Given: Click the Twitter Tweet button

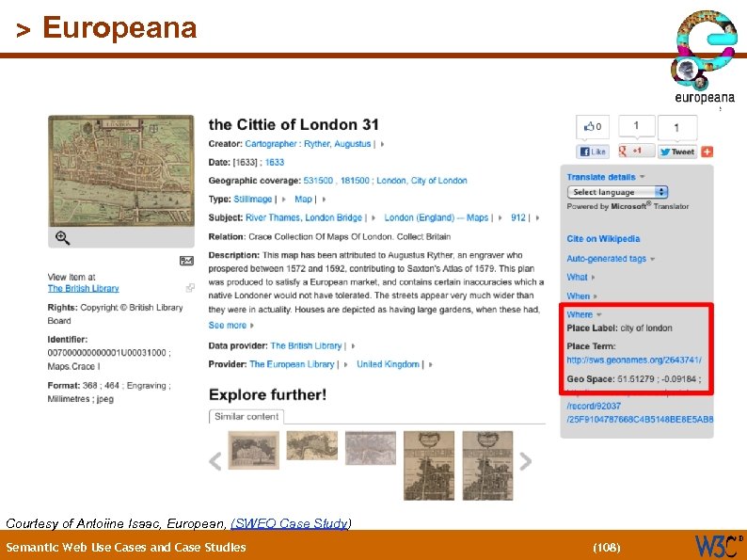Looking at the screenshot, I should click(x=677, y=152).
